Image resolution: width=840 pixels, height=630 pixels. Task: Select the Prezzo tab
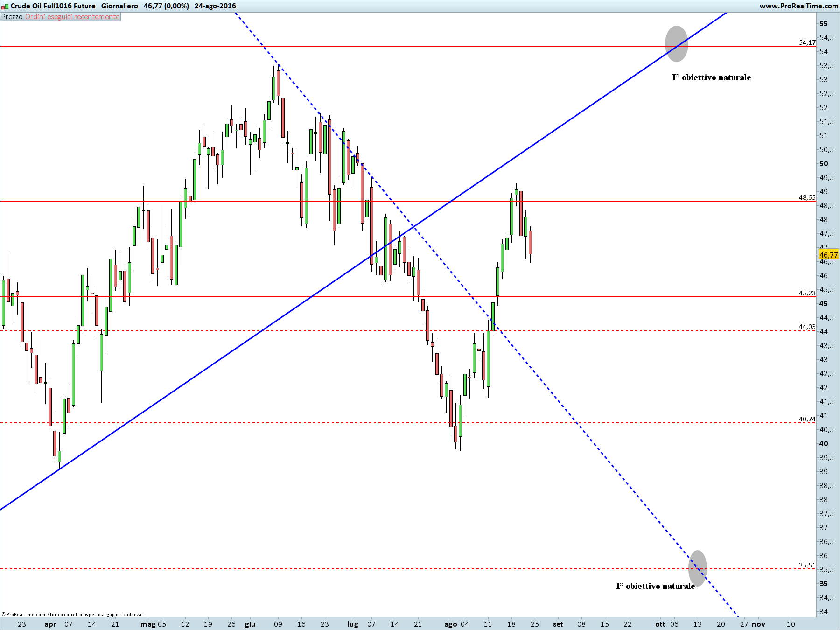point(12,17)
